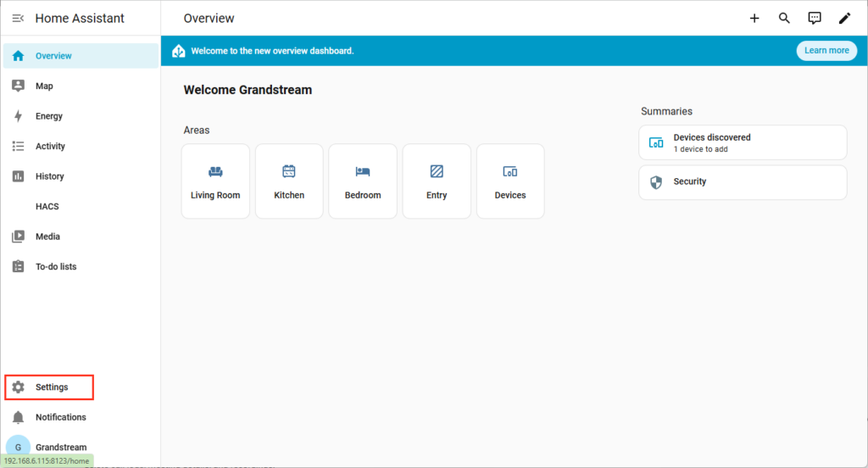868x468 pixels.
Task: Click the Activity list icon
Action: tap(19, 146)
